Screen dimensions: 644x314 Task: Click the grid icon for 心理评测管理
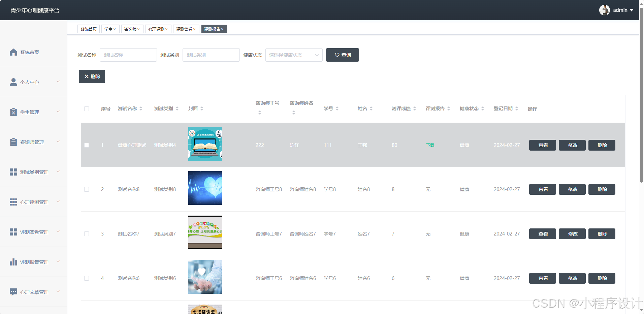point(13,202)
